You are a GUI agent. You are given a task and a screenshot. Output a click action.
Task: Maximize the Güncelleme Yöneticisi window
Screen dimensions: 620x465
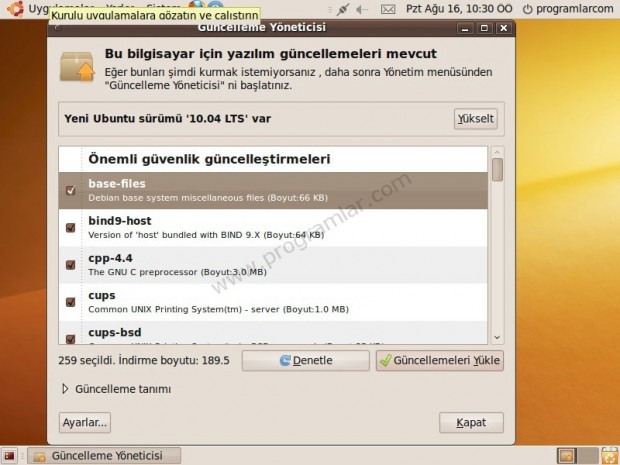[484, 28]
